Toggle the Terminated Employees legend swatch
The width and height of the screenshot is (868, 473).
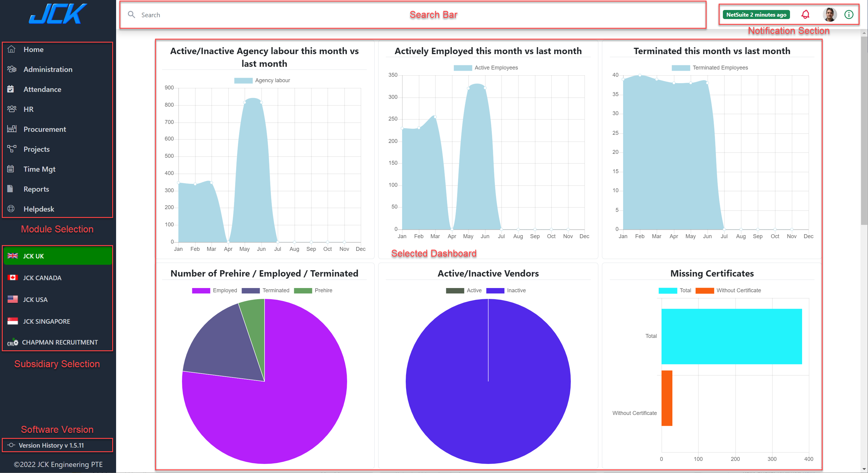681,68
